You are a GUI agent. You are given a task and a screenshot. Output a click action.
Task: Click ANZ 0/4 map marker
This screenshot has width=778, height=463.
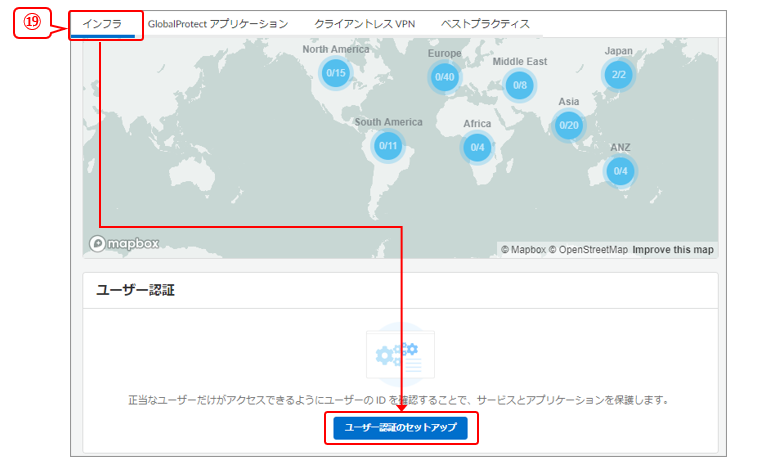(620, 171)
